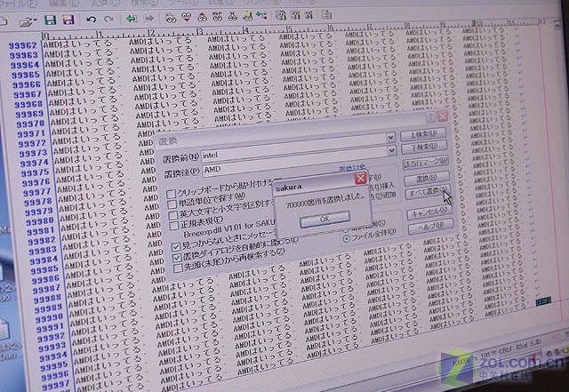The height and width of the screenshot is (392, 569).
Task: Uncheck 置換ダイアログを自動的に閉じる checkbox
Action: [x=177, y=258]
